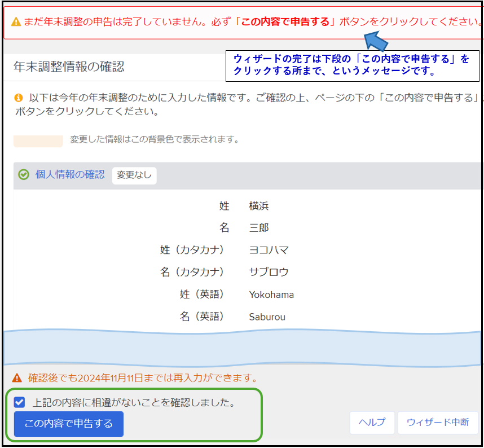Click the English surname Yokohama
This screenshot has width=484, height=448.
(x=271, y=295)
